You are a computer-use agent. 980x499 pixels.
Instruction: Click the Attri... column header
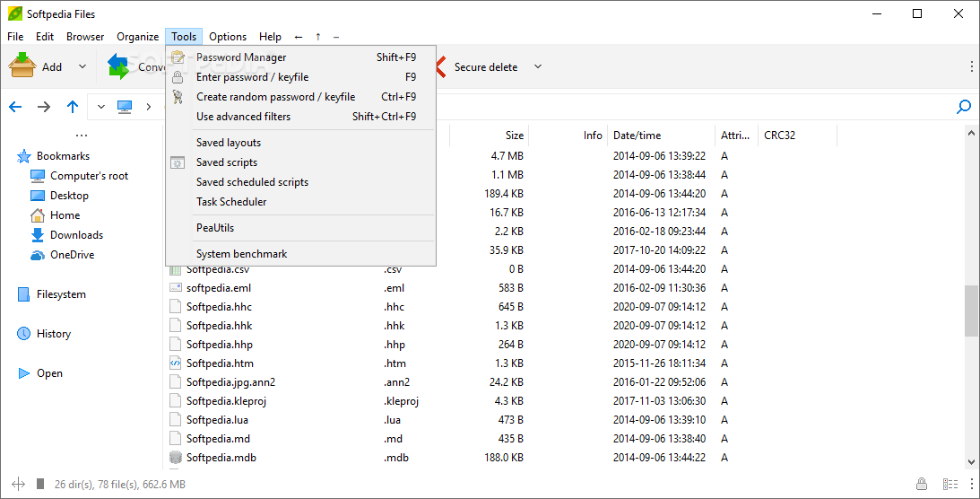pos(736,135)
